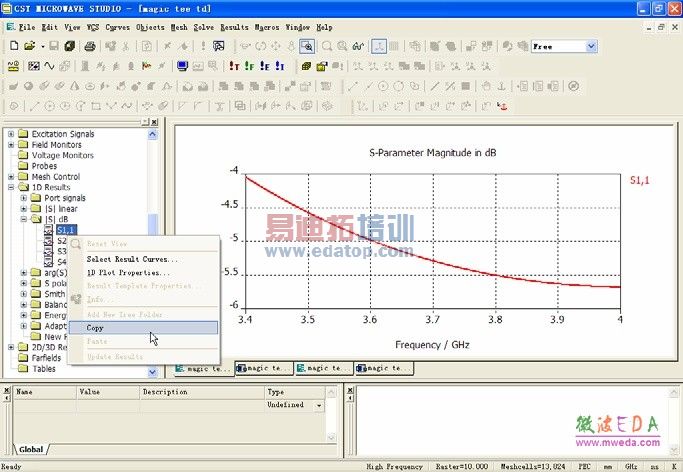Expand the Field Monitors folder
683x472 pixels.
tap(11, 145)
